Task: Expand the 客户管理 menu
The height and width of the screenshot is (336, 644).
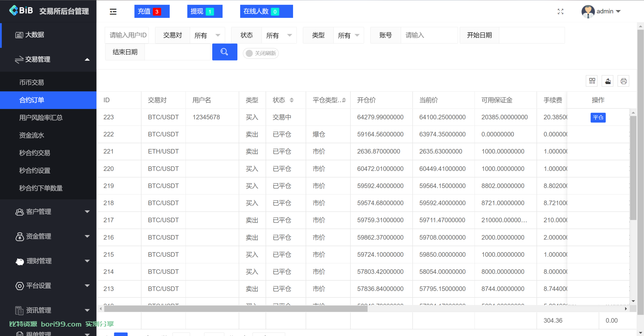Action: click(48, 212)
